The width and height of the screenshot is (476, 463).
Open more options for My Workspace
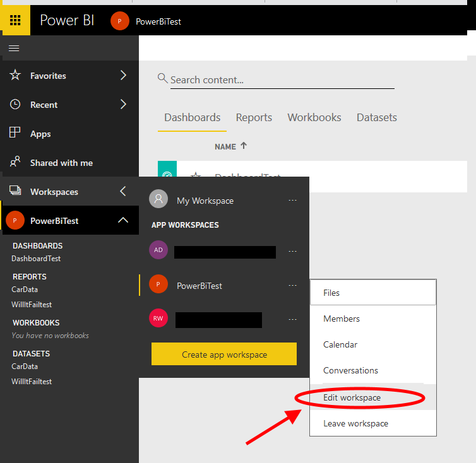pos(293,200)
